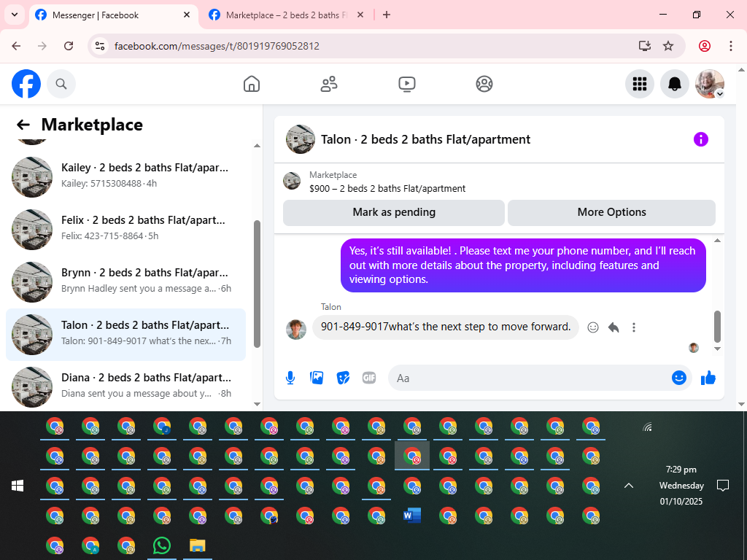Open emoji picker in message box

click(x=679, y=378)
